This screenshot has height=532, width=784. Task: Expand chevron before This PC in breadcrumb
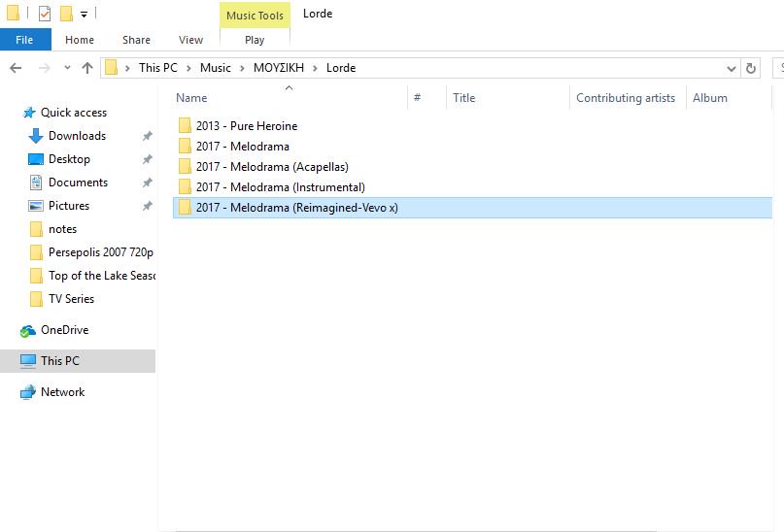coord(127,68)
